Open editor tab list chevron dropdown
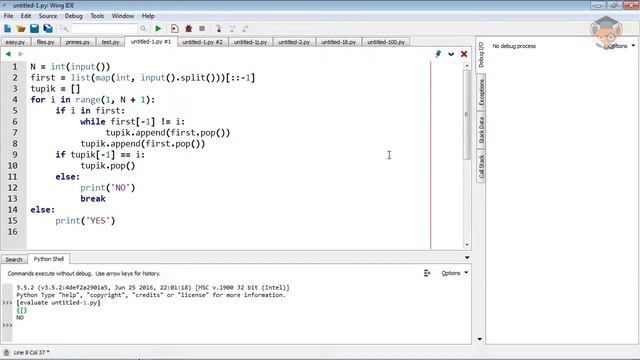The width and height of the screenshot is (640, 360). pyautogui.click(x=451, y=54)
